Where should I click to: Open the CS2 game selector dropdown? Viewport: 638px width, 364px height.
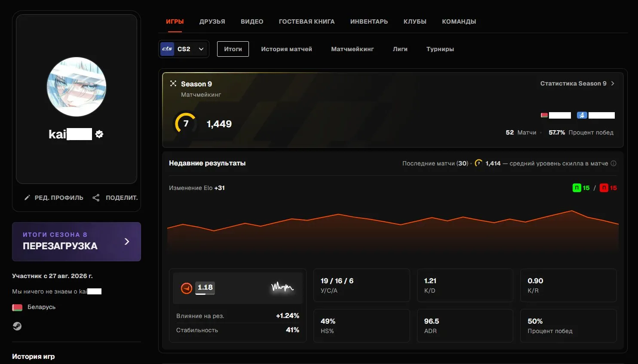click(184, 49)
